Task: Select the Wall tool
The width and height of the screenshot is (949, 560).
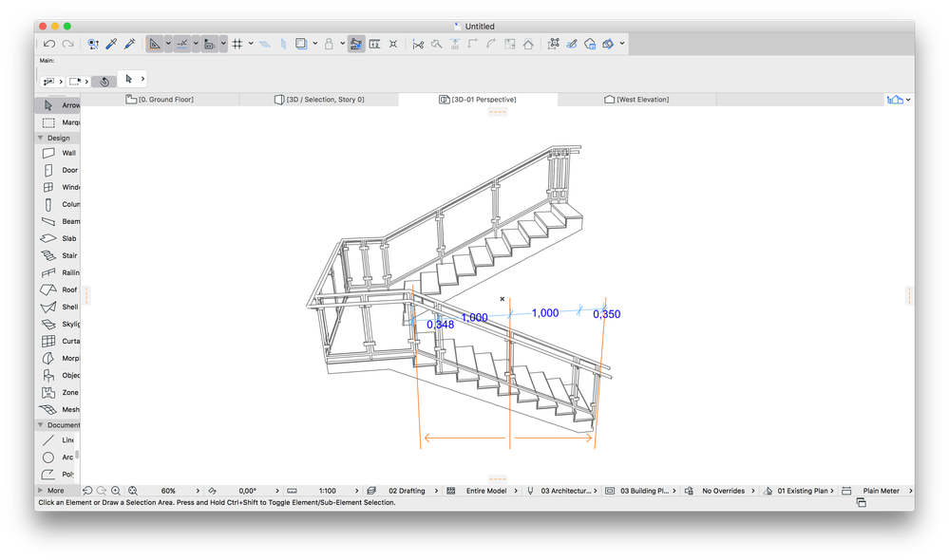Action: coord(58,153)
